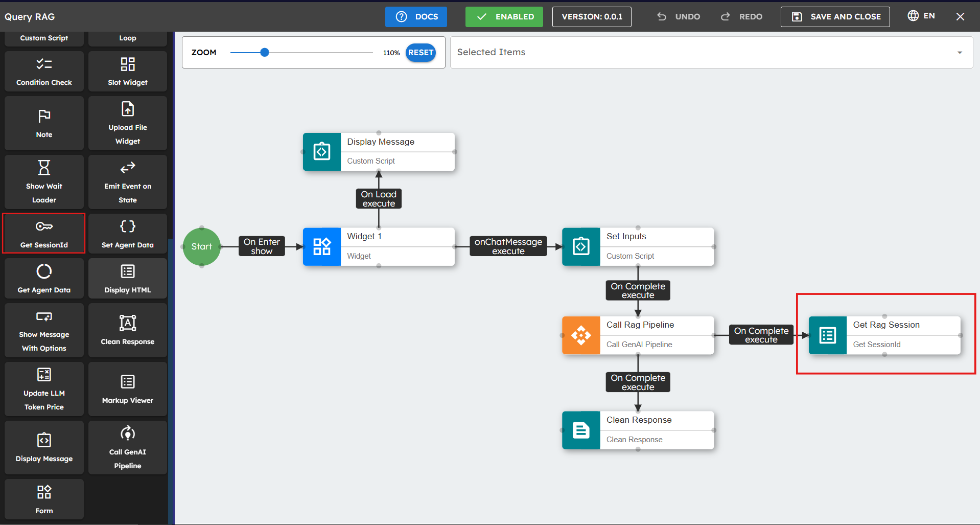The height and width of the screenshot is (525, 980).
Task: Click the Get SessionId key icon
Action: click(x=44, y=226)
